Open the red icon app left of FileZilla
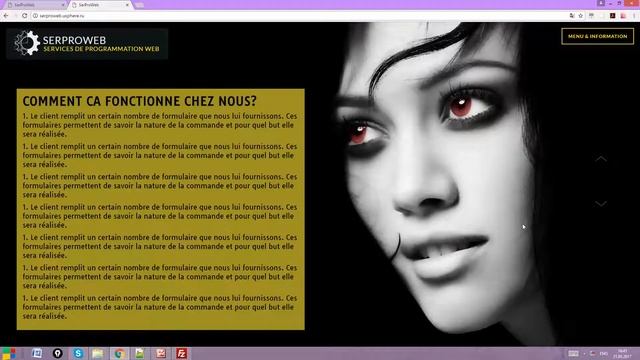Screen dimensions: 640x360 (x=161, y=353)
